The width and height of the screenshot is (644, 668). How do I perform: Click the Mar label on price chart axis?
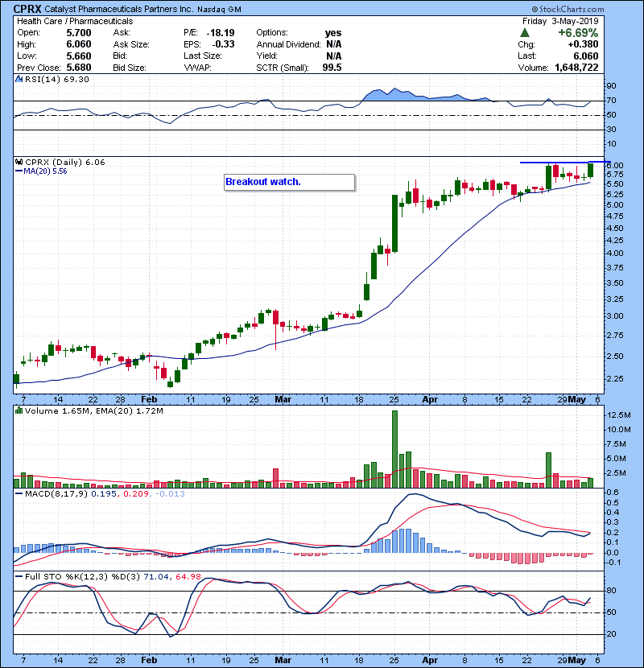click(283, 400)
